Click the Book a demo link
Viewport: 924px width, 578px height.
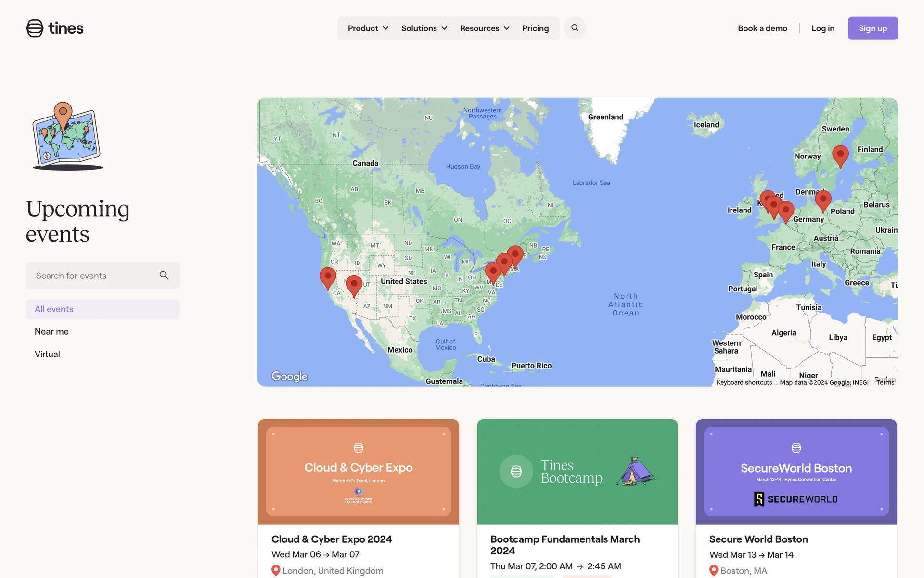coord(762,28)
